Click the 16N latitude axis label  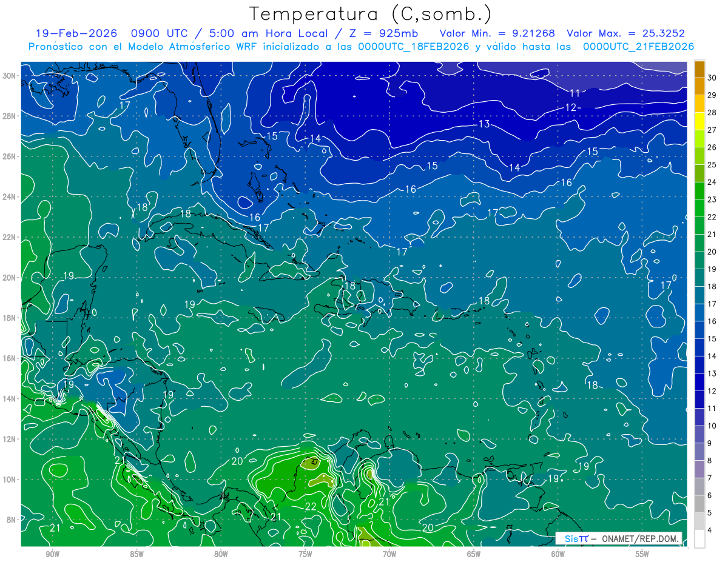[10, 358]
